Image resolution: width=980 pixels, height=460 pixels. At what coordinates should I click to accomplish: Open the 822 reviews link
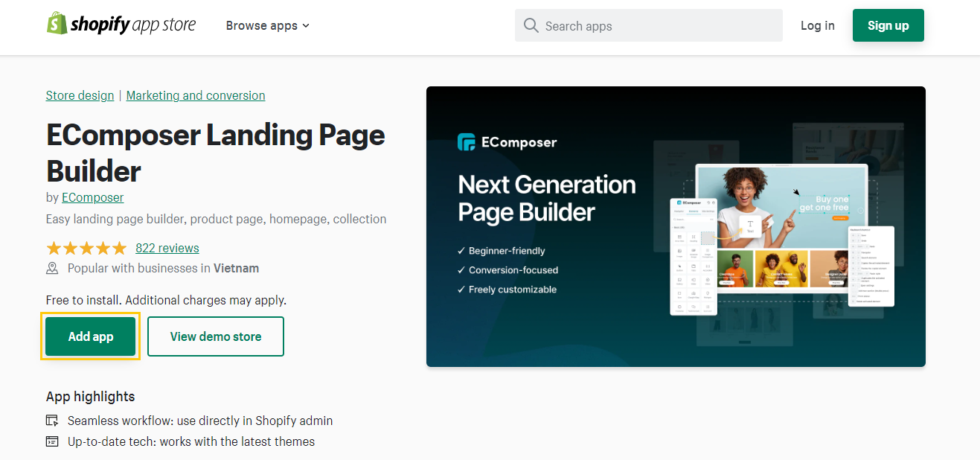[167, 248]
